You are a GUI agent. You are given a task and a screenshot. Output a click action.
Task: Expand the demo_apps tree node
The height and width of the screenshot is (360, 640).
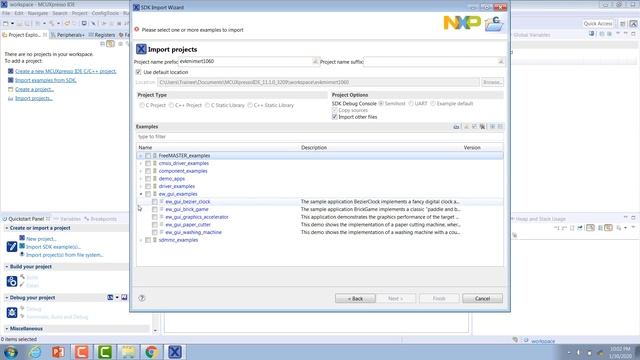[141, 179]
